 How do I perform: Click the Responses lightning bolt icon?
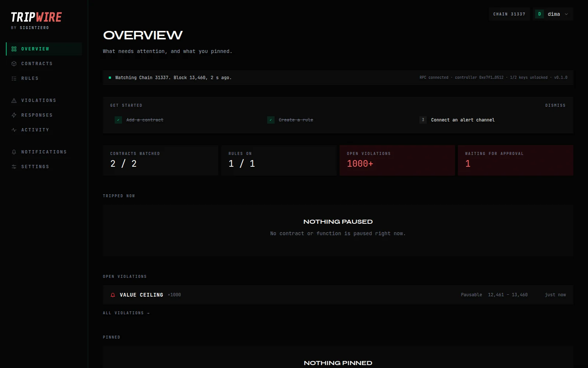(14, 115)
